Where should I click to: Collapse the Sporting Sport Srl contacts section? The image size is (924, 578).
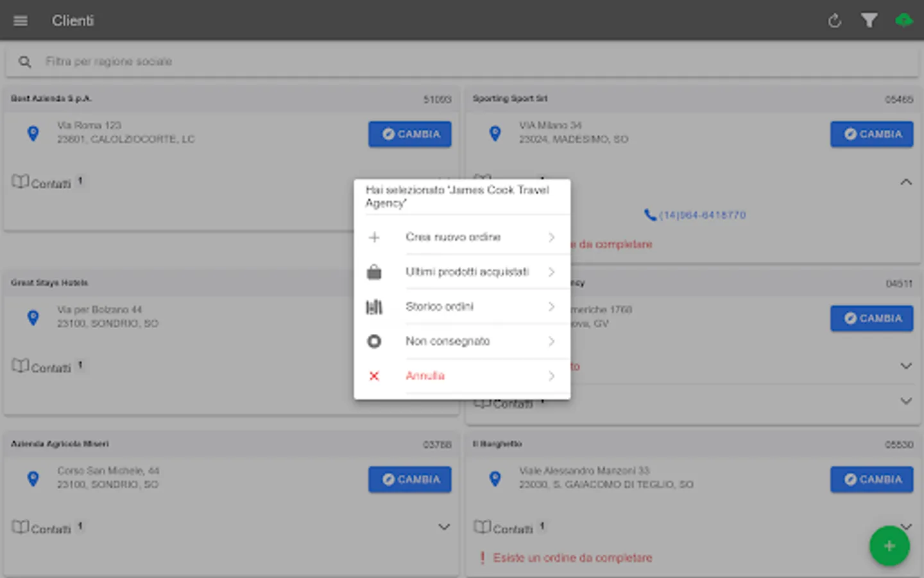coord(905,182)
